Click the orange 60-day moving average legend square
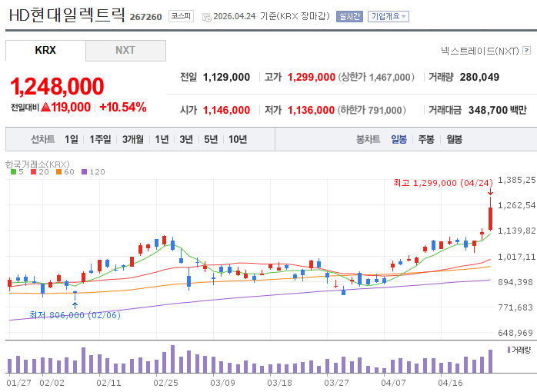The image size is (537, 392). pyautogui.click(x=59, y=171)
